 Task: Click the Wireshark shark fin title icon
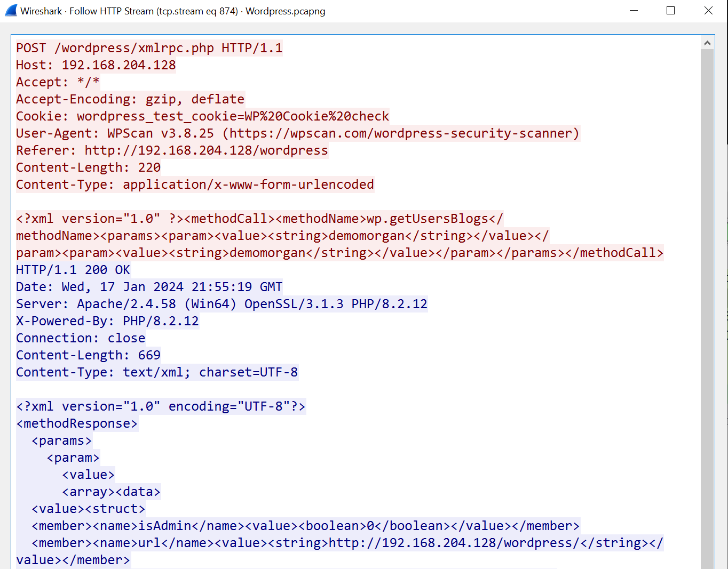[x=11, y=11]
